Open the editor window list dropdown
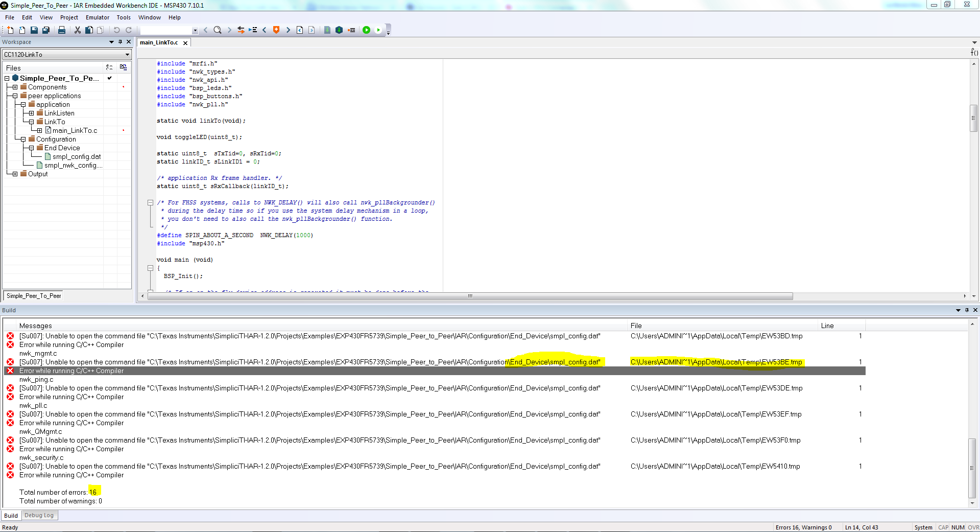Viewport: 980px width, 532px height. pyautogui.click(x=974, y=42)
